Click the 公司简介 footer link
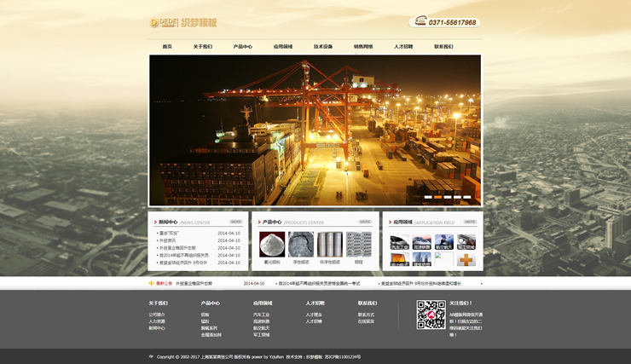 click(x=157, y=315)
